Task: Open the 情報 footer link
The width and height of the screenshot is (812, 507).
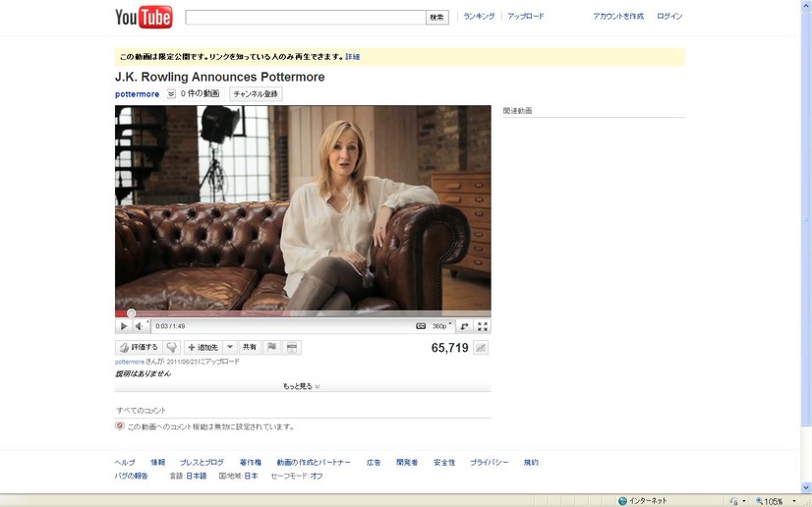Action: pyautogui.click(x=158, y=462)
